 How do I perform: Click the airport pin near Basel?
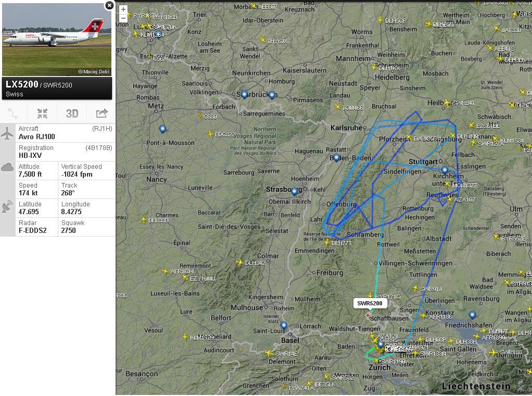(x=284, y=326)
